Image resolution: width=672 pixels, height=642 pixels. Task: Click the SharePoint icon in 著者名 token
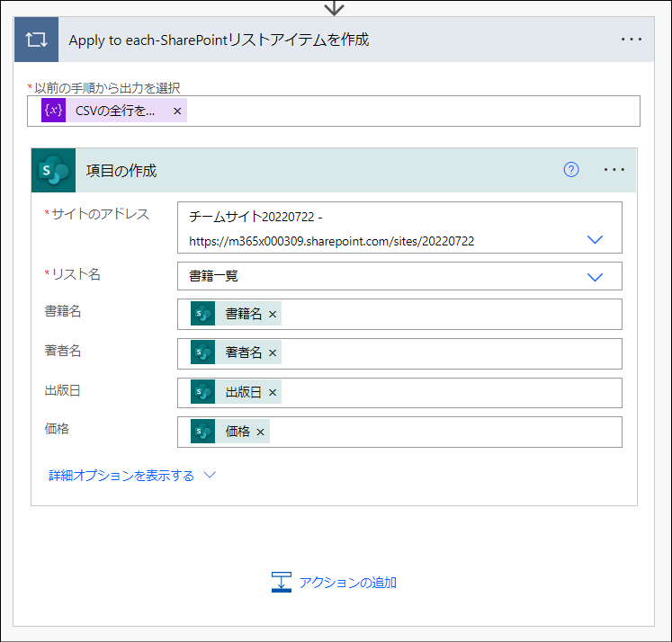click(x=202, y=352)
